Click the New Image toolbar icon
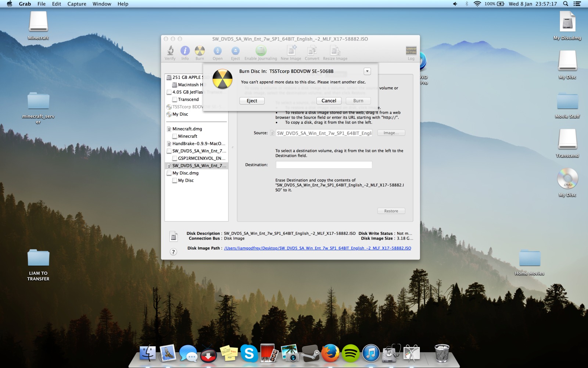This screenshot has width=588, height=368. pos(291,50)
